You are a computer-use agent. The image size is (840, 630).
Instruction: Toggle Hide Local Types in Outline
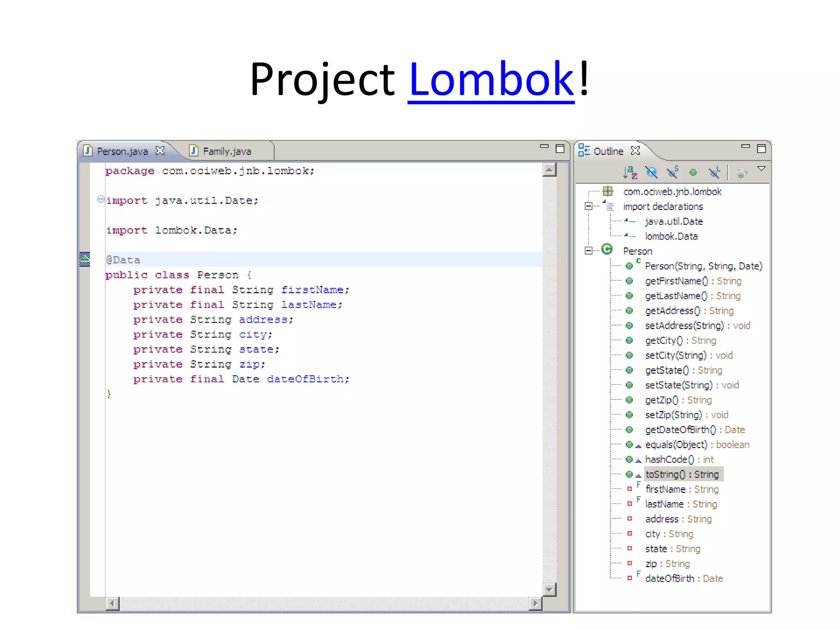coord(714,172)
